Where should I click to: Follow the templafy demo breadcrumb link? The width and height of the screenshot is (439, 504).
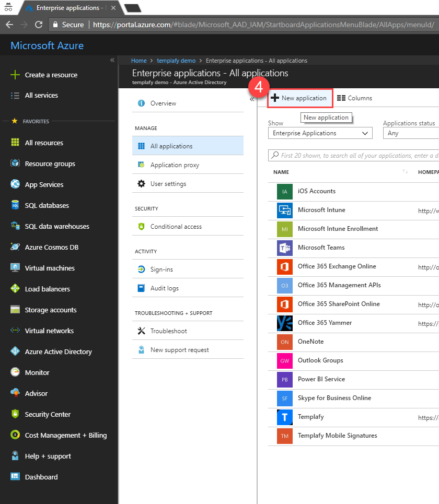coord(176,61)
